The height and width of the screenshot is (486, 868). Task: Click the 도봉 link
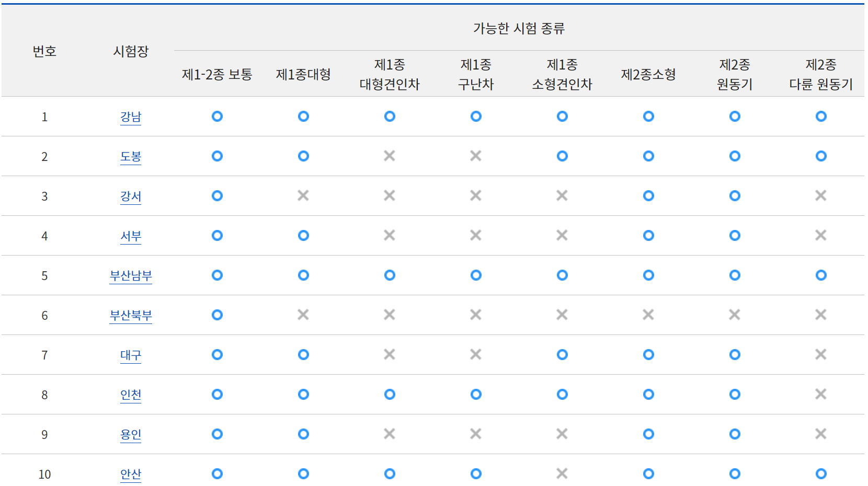(130, 156)
